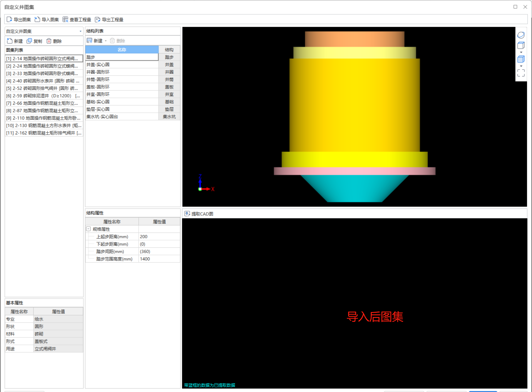Click the 导入图集 import atlas icon
This screenshot has height=392, width=532.
click(x=37, y=19)
